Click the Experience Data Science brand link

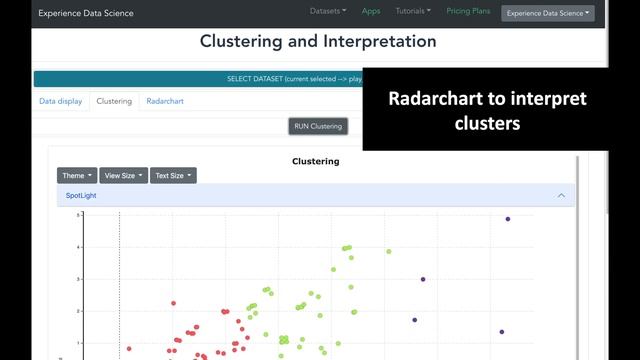click(86, 13)
